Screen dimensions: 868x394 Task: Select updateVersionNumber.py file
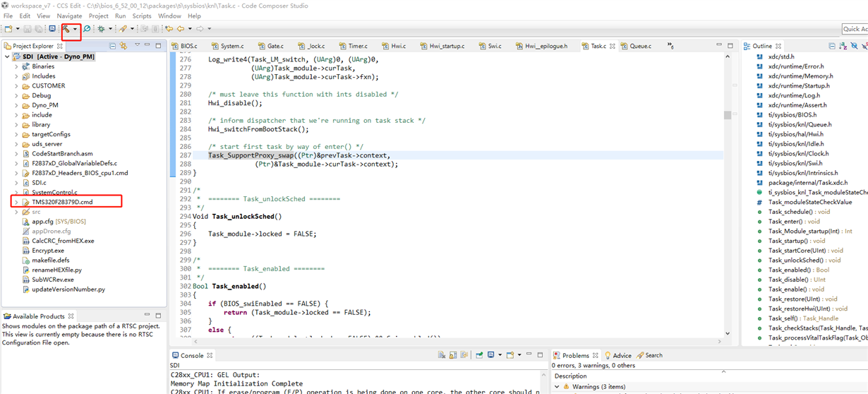coord(68,289)
